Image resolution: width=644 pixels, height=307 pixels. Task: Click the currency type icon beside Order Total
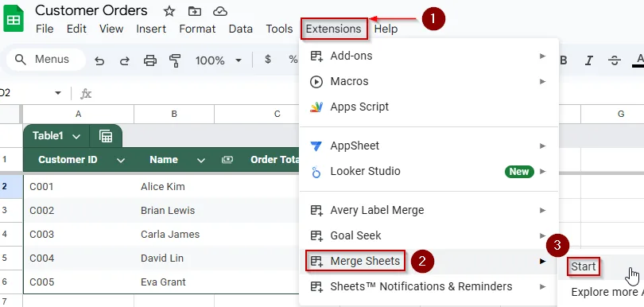(227, 160)
